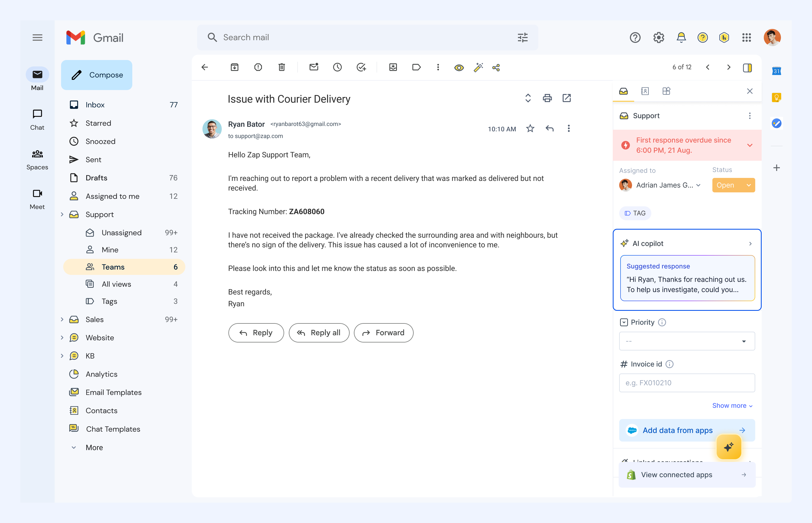Open the account profile avatar
This screenshot has height=523, width=812.
tap(772, 37)
